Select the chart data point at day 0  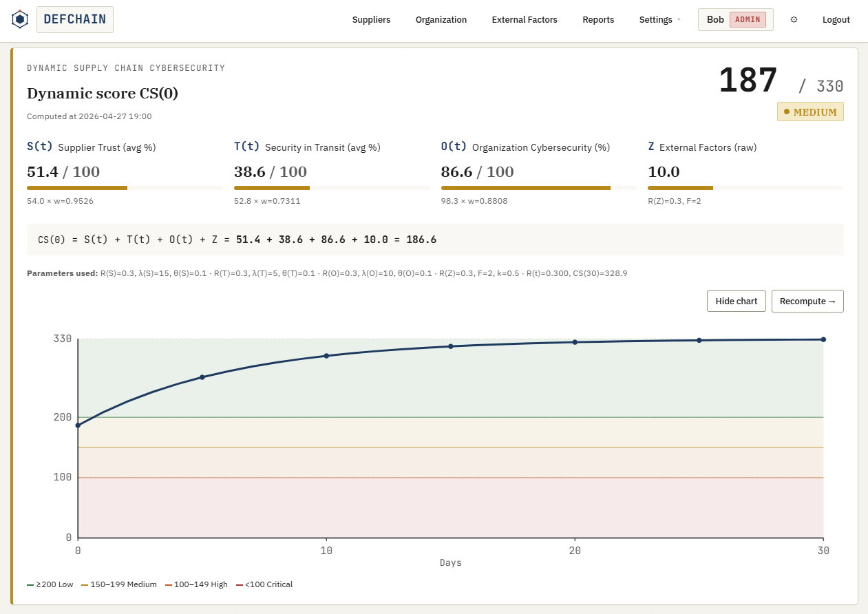pyautogui.click(x=78, y=425)
